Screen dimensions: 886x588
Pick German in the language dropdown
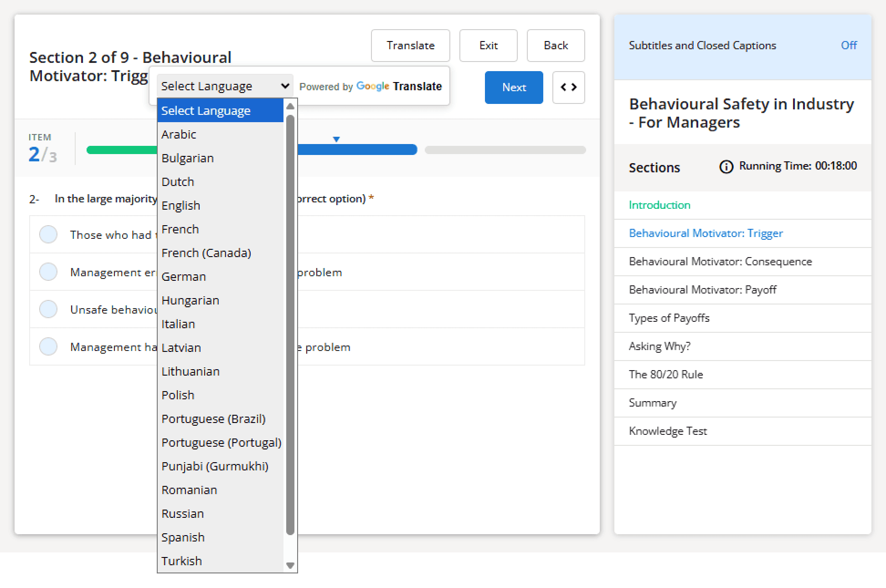tap(221, 276)
